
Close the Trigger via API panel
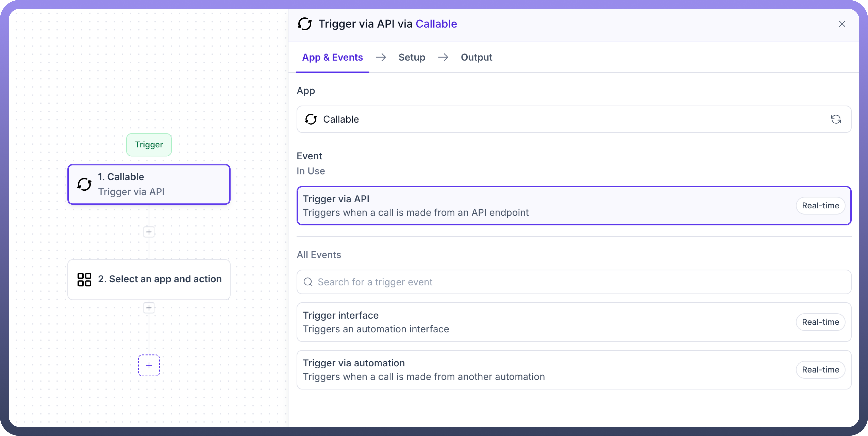pyautogui.click(x=842, y=24)
